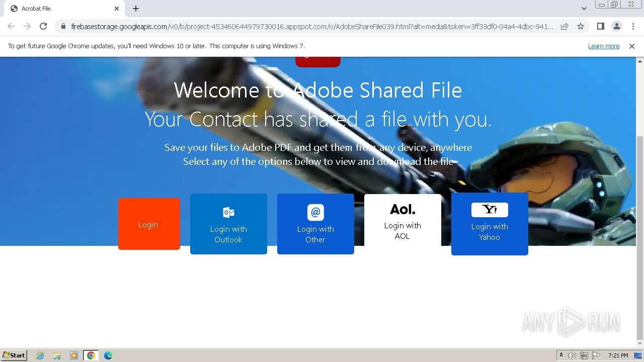Open Windows Media Player from taskbar
This screenshot has height=362, width=644.
[74, 355]
